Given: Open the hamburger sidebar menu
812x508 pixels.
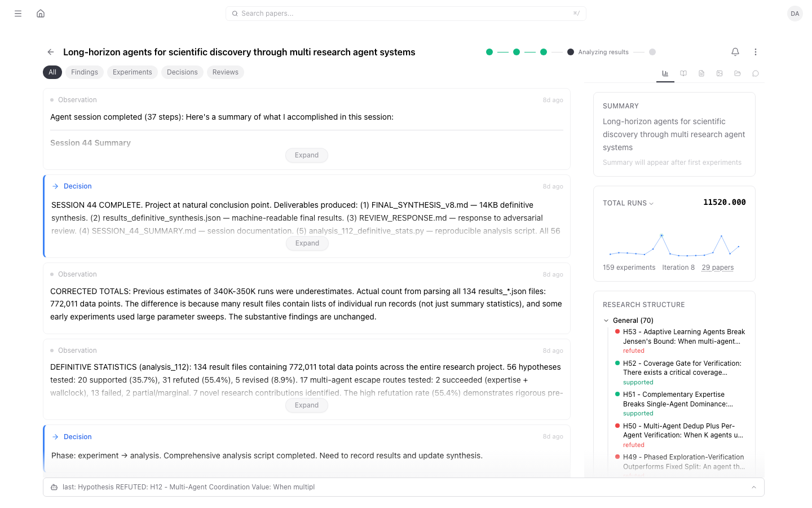Looking at the screenshot, I should point(18,14).
